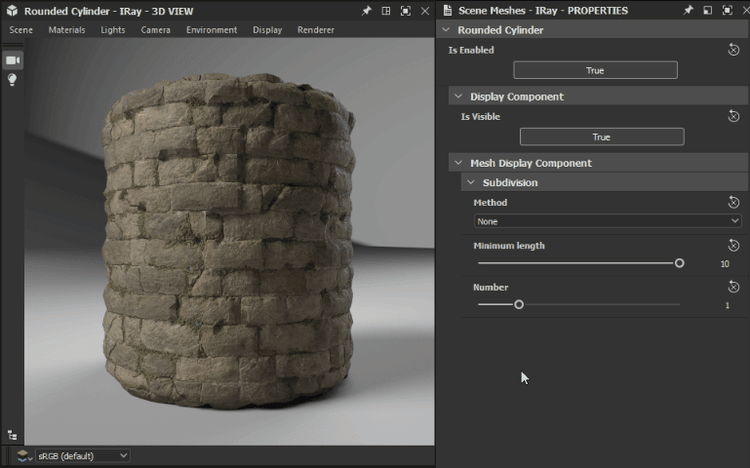
Task: Open the sRGB color profile dropdown
Action: tap(82, 456)
